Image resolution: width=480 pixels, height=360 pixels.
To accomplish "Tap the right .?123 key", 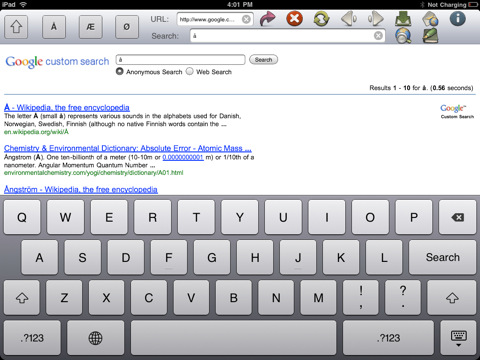I will click(x=388, y=338).
